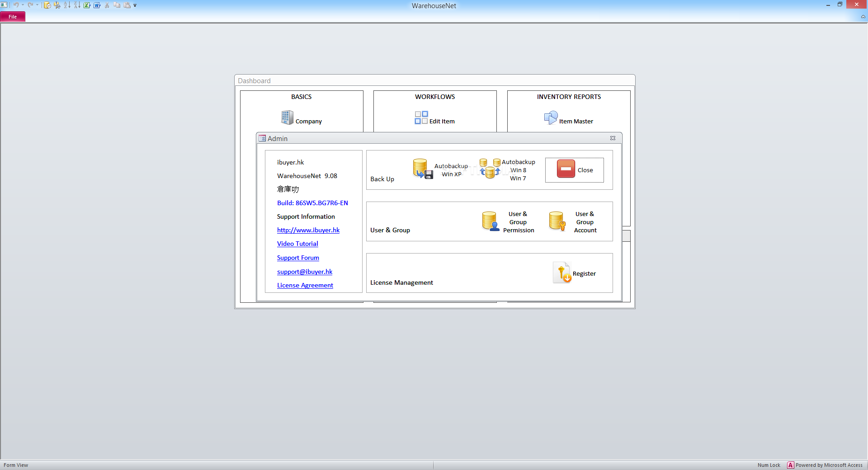
Task: Click the Dashboard window title
Action: tap(254, 80)
